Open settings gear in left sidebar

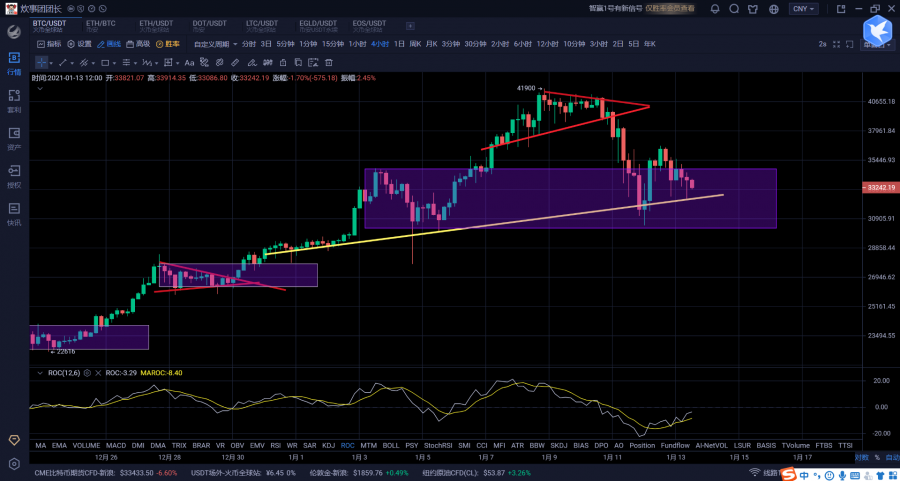14,465
